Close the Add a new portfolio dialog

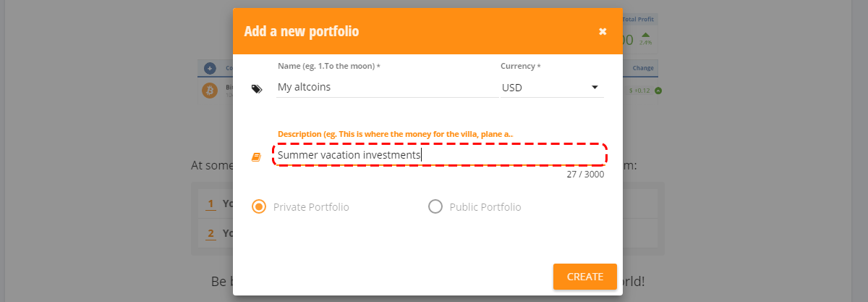click(603, 31)
